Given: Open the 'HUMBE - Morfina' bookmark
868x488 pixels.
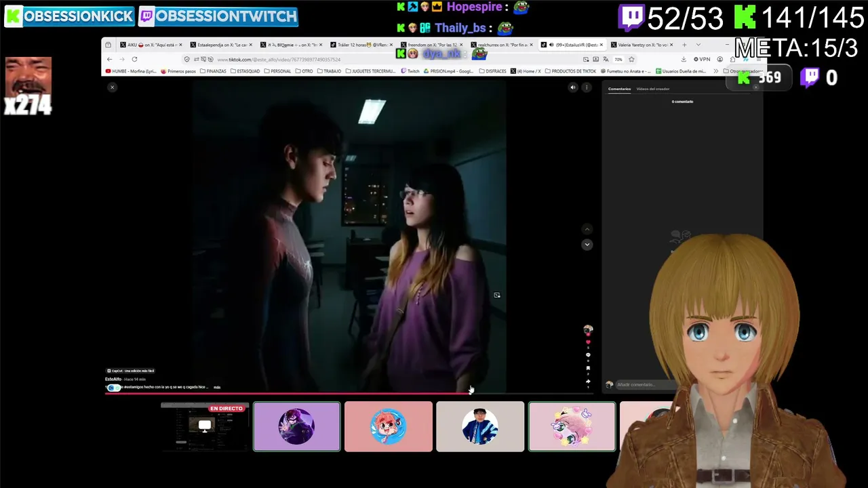Looking at the screenshot, I should pyautogui.click(x=131, y=71).
